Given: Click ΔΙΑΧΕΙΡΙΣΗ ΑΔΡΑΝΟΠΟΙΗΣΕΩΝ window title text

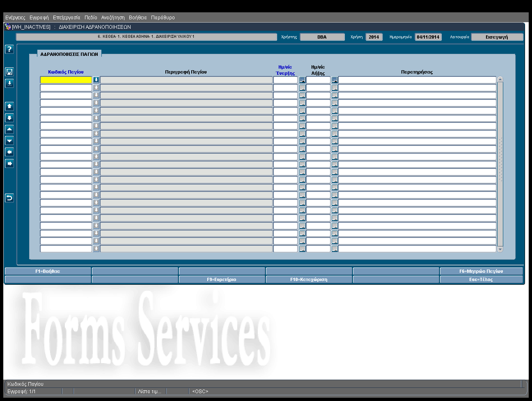Looking at the screenshot, I should (95, 27).
